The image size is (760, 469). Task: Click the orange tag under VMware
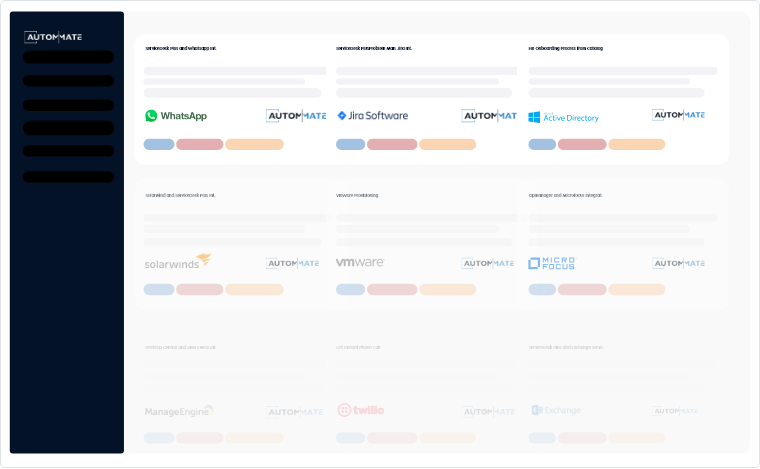pyautogui.click(x=447, y=290)
